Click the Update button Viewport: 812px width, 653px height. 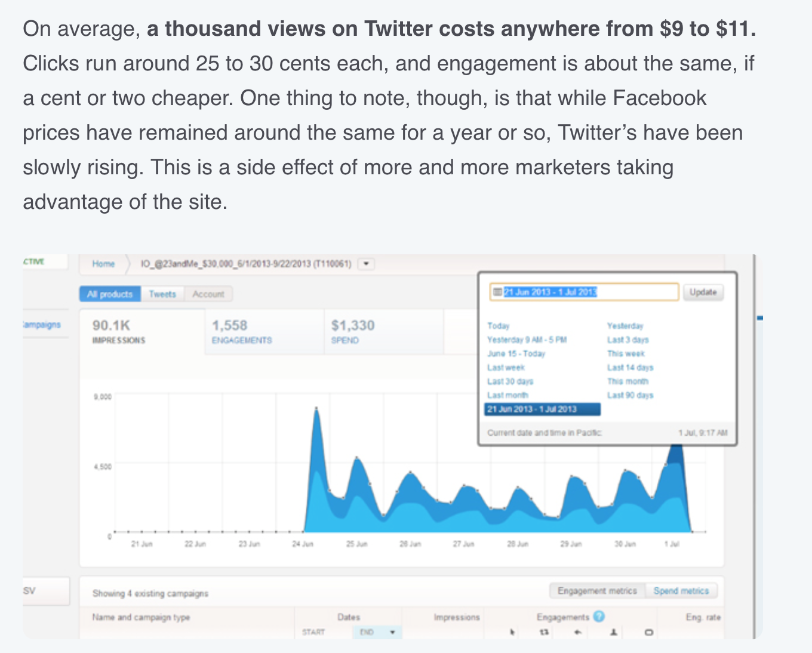(703, 292)
